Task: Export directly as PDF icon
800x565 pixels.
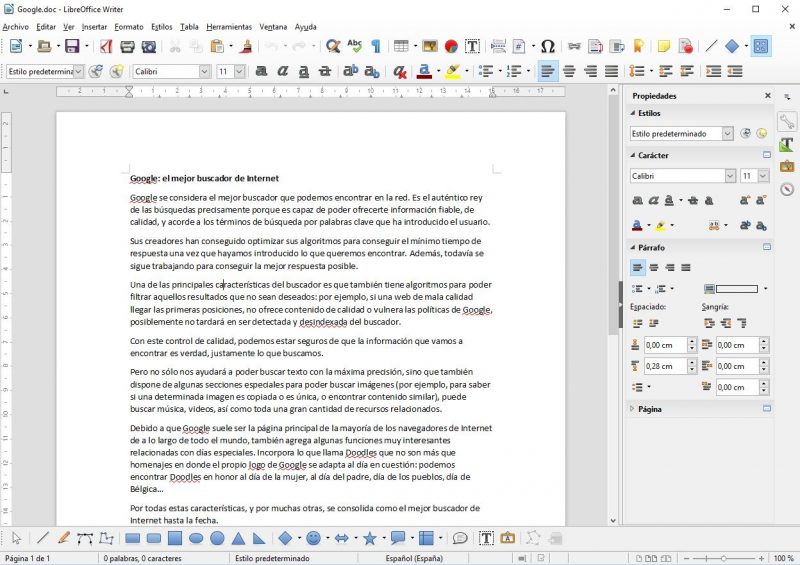Action: (x=106, y=46)
